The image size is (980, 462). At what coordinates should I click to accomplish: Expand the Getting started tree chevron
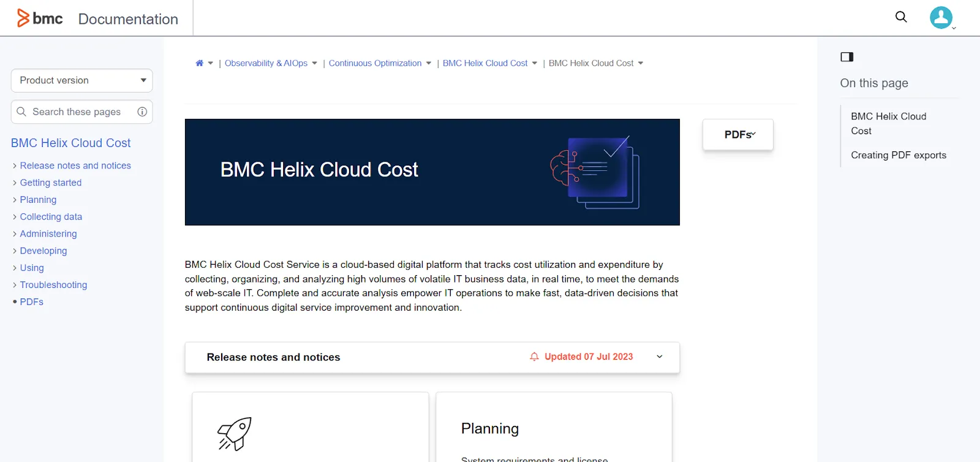[15, 183]
